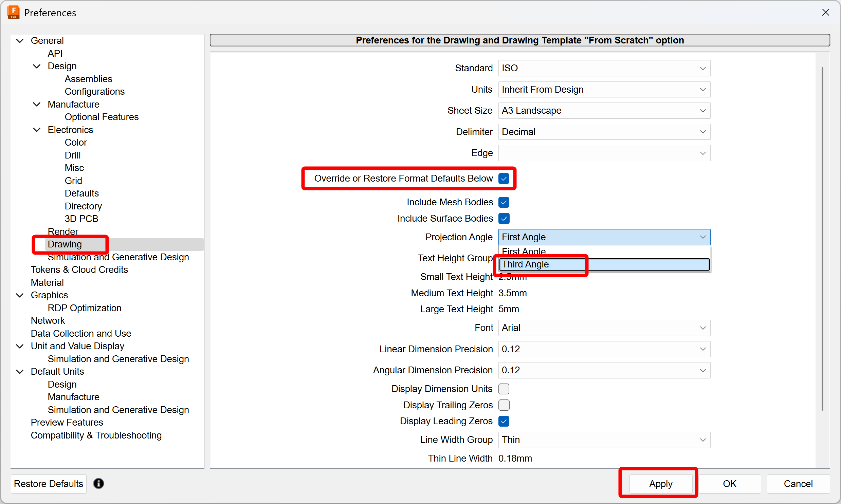Screen dimensions: 841x504
Task: Click Restore Defaults
Action: click(x=48, y=484)
